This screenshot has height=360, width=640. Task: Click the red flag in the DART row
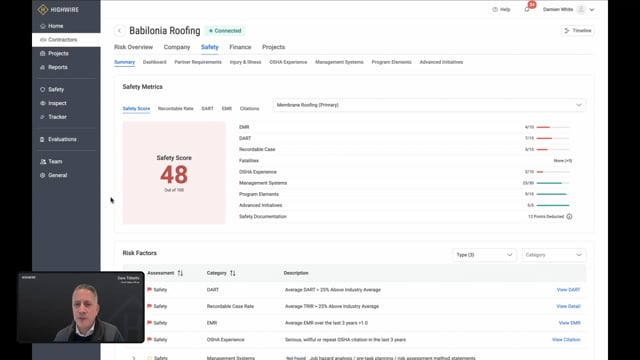coord(149,289)
